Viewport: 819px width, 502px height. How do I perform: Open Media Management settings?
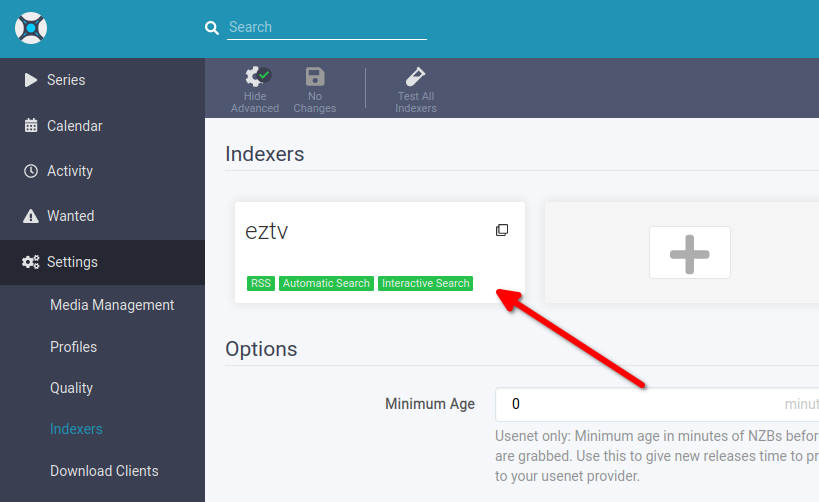pyautogui.click(x=112, y=305)
